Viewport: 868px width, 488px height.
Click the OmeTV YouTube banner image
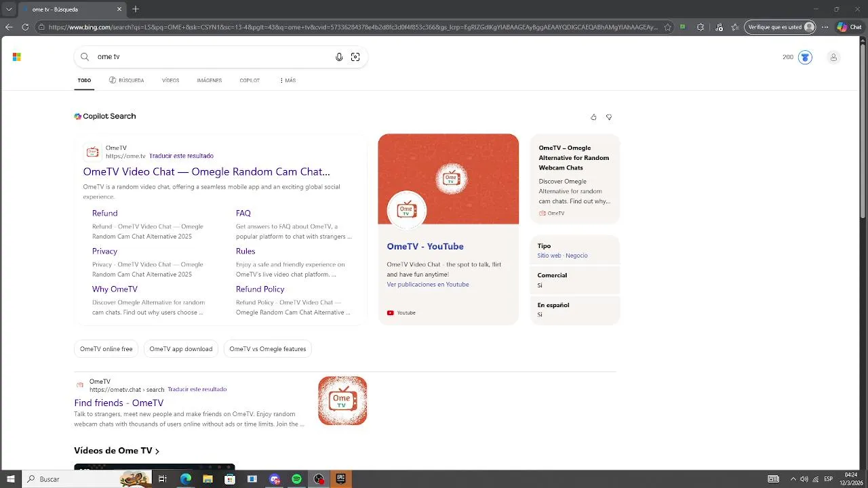[x=448, y=179]
